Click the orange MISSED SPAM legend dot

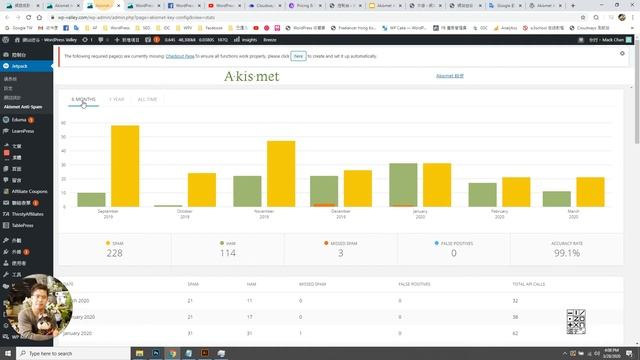[x=326, y=243]
